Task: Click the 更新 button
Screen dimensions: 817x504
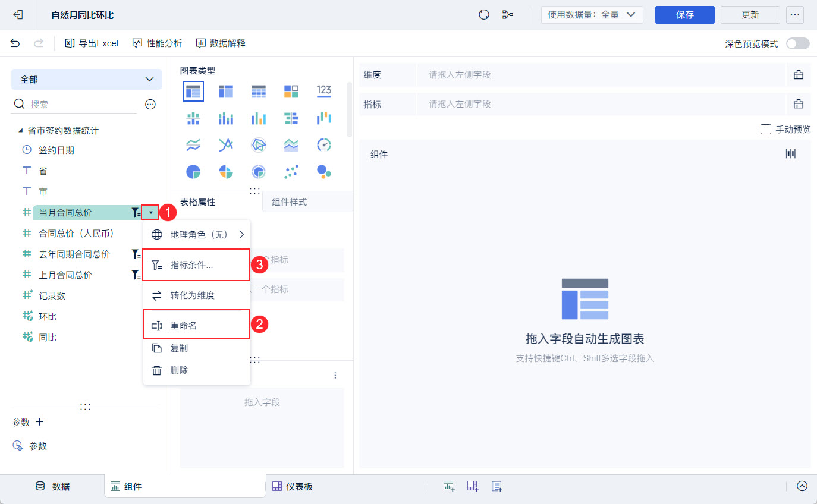Action: [x=750, y=15]
